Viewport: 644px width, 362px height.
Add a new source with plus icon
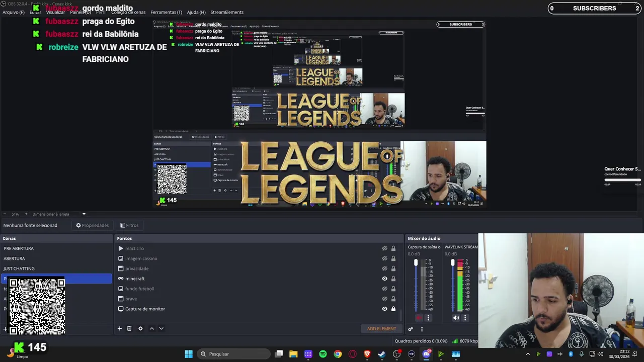[120, 328]
